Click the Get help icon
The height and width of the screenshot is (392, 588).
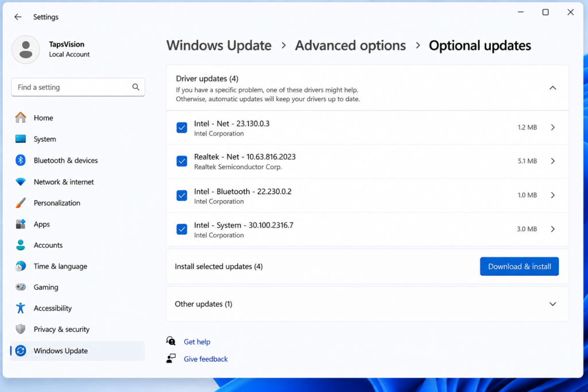pyautogui.click(x=171, y=341)
